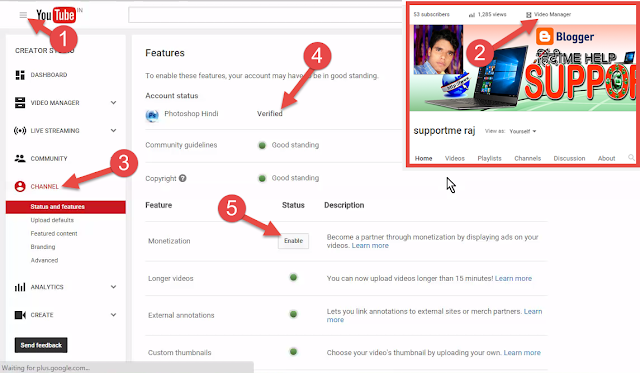Open Learn more link for Custom thumbnails
Image resolution: width=640 pixels, height=373 pixels.
522,353
